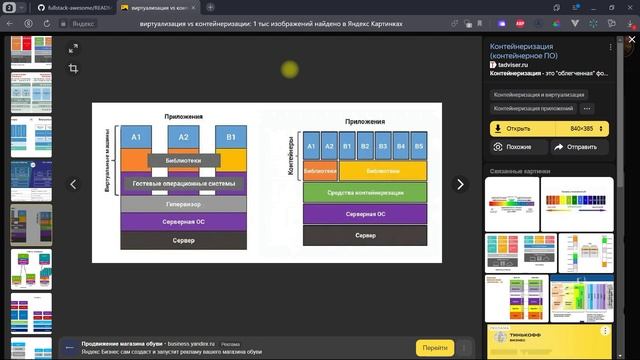Open the Контейнеризация (контейнерное ПО) title link
The width and height of the screenshot is (640, 360).
coord(524,51)
